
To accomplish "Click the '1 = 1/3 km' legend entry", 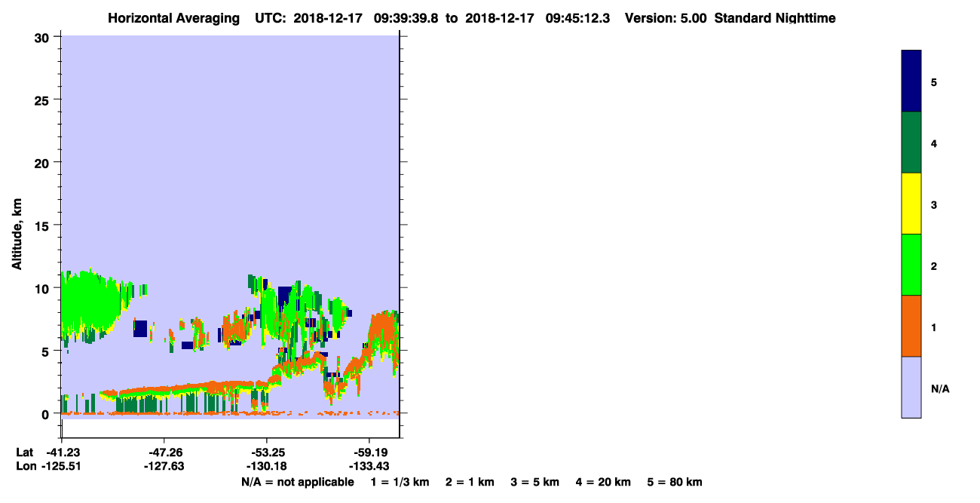I will coord(400,482).
